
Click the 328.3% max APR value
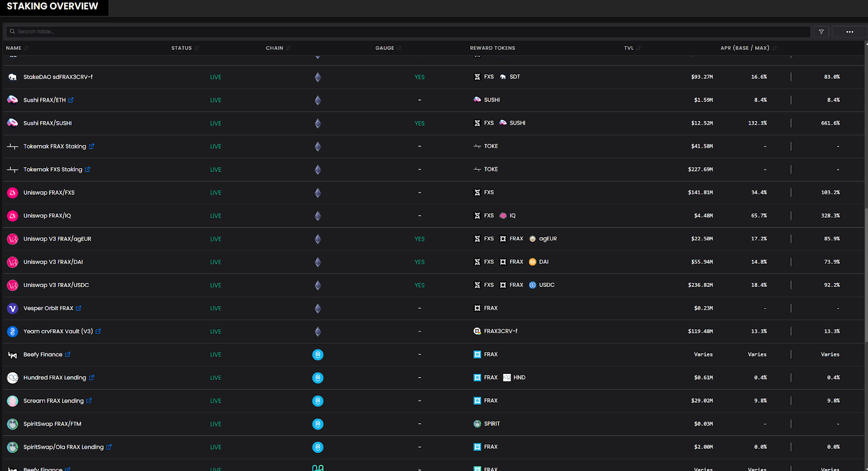coord(830,215)
